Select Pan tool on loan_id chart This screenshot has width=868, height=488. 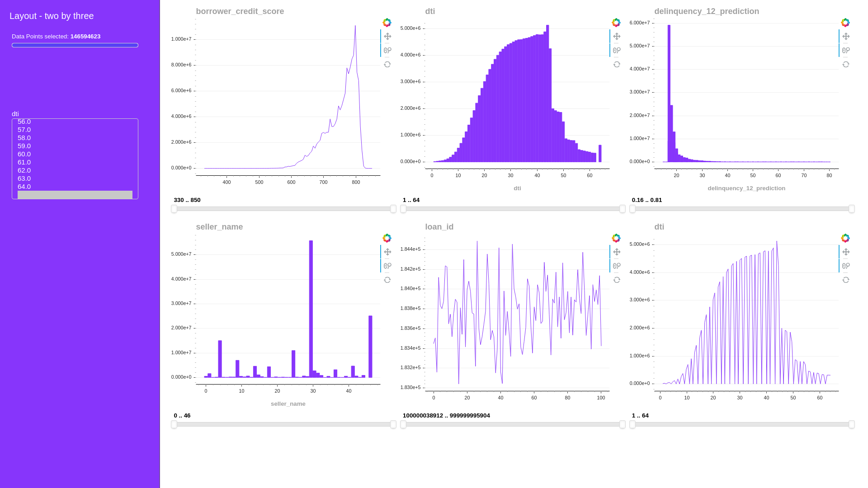[617, 252]
